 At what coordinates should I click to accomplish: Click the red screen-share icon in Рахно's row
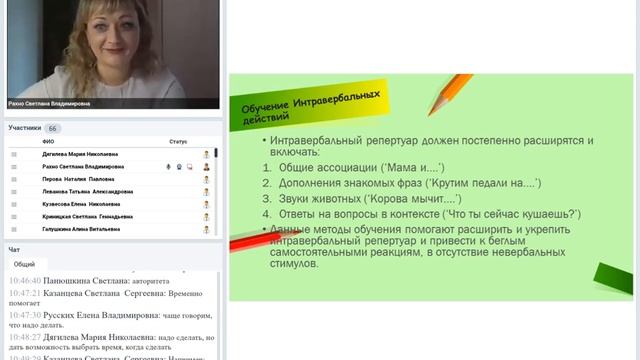(x=190, y=167)
